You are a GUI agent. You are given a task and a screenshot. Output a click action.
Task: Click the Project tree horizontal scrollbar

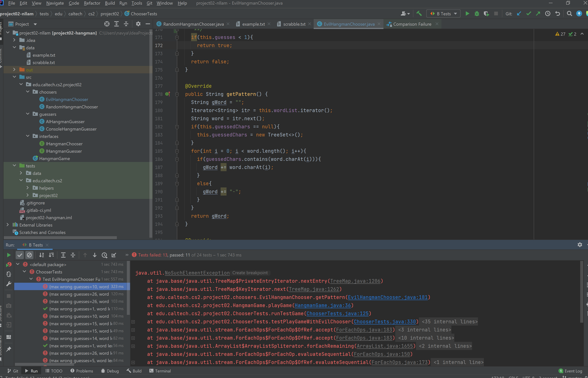[60, 238]
